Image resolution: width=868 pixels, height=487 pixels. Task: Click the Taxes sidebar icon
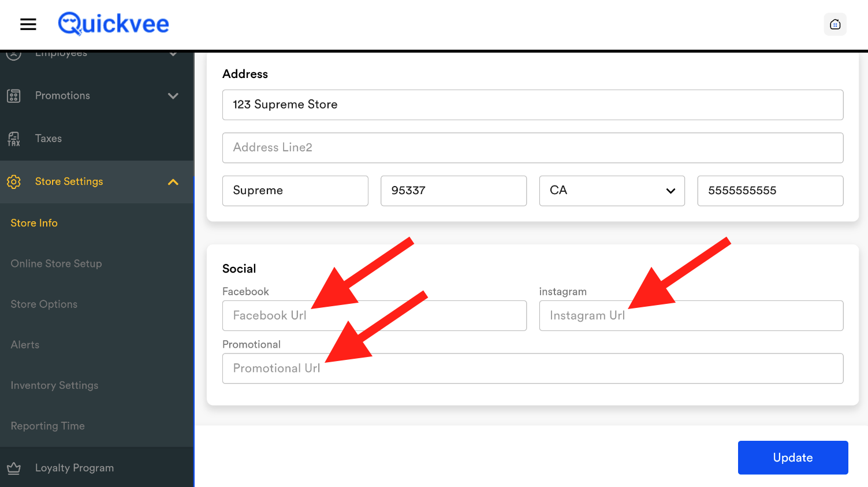click(x=14, y=139)
